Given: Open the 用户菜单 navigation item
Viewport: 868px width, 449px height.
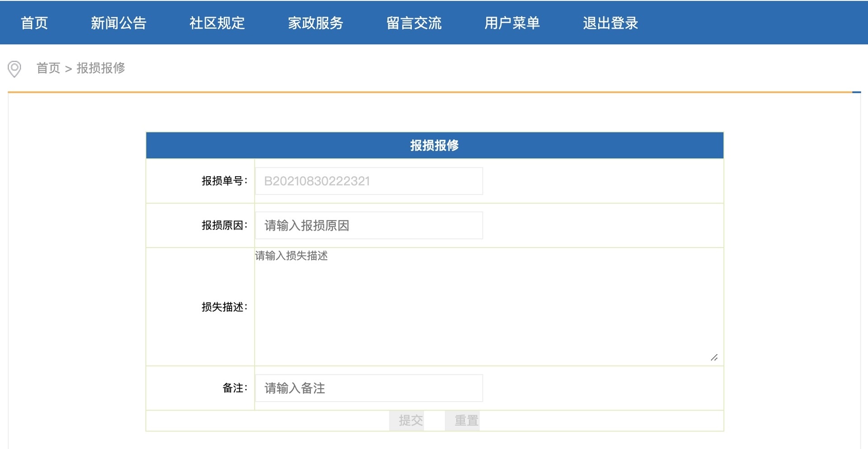Looking at the screenshot, I should click(512, 23).
